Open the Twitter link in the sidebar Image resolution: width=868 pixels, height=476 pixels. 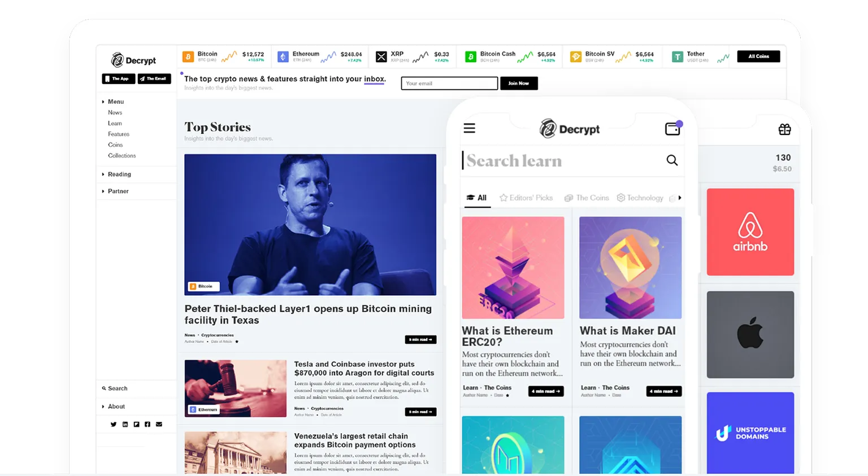(x=114, y=424)
